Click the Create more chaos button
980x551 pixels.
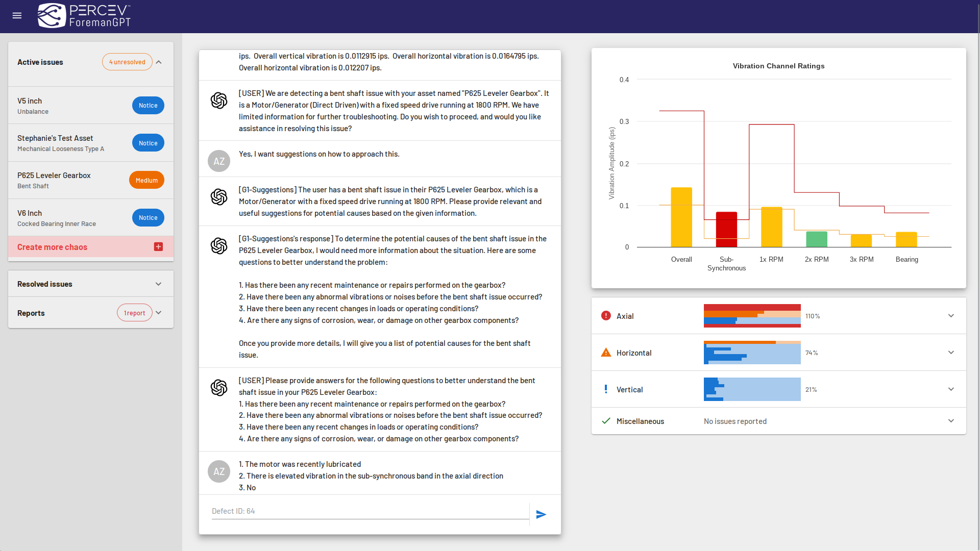[x=52, y=247]
